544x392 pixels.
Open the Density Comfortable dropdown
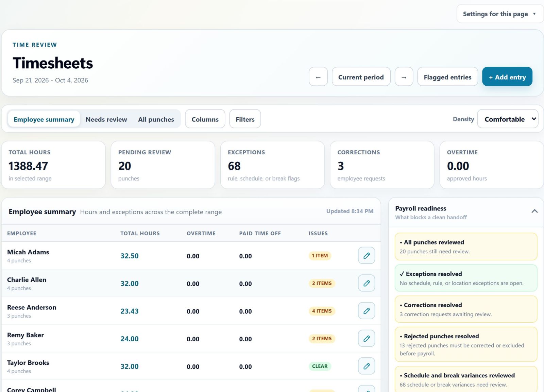pos(508,119)
